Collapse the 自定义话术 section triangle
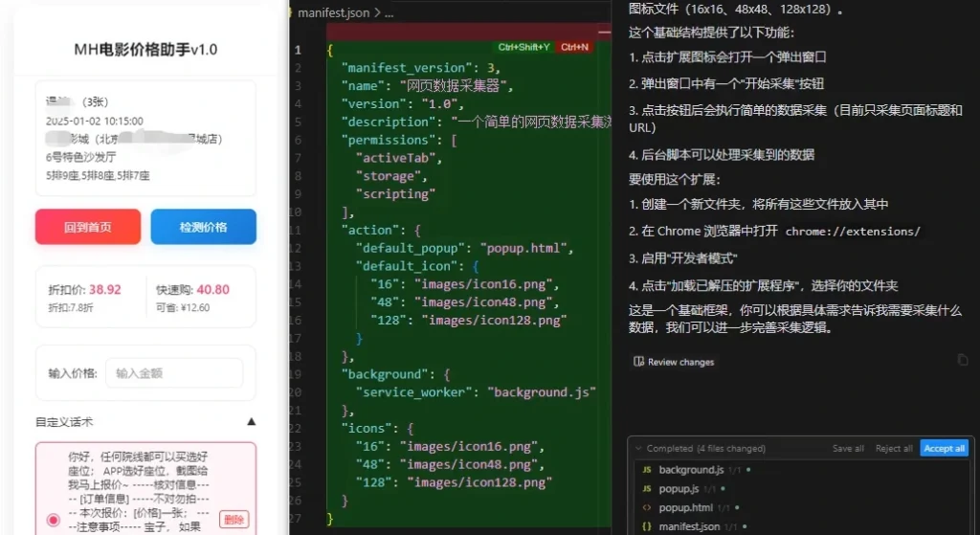 [252, 422]
